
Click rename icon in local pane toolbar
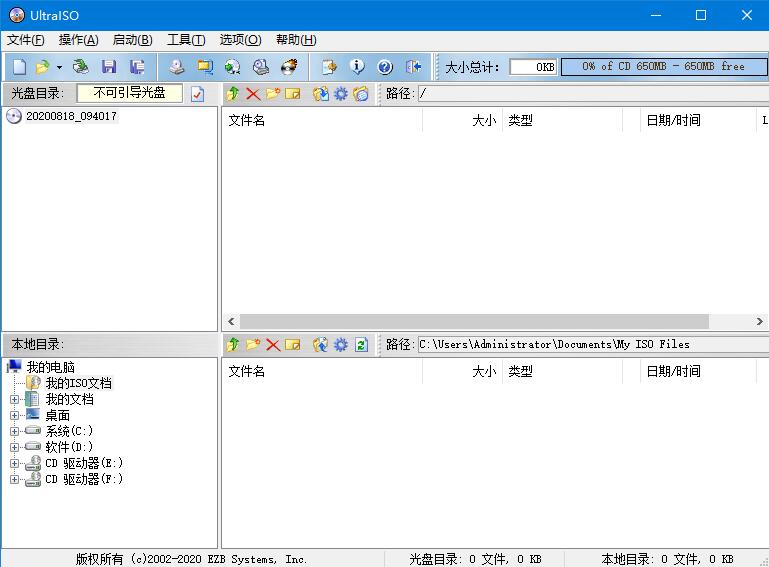click(x=293, y=345)
